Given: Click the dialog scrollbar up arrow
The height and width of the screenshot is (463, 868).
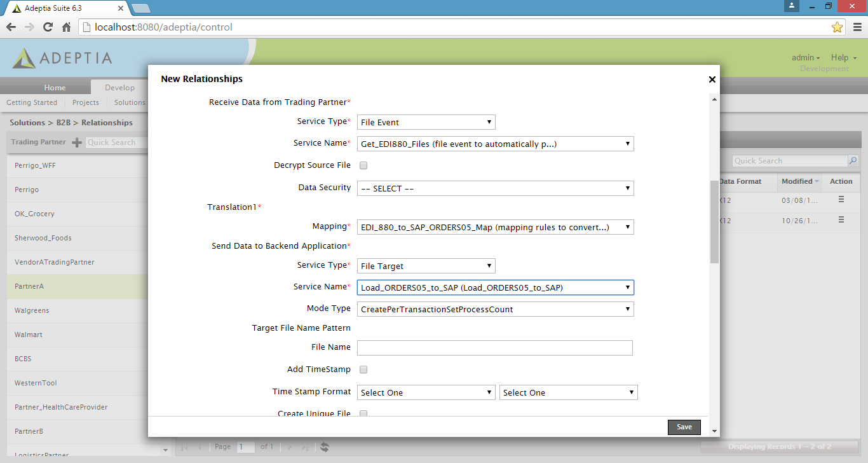Looking at the screenshot, I should tap(714, 99).
